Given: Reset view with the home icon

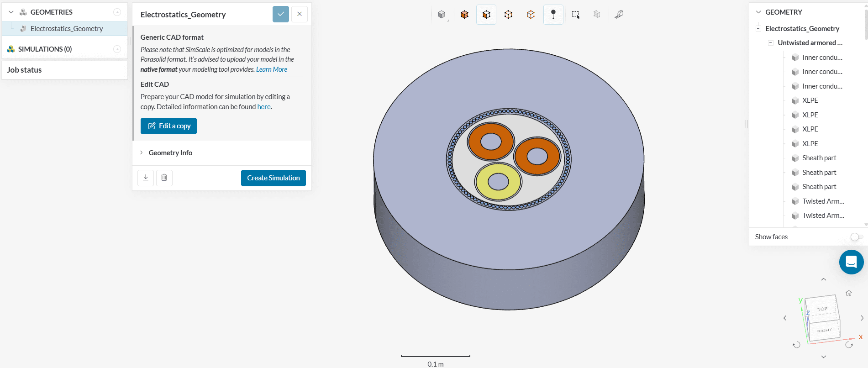Looking at the screenshot, I should (848, 293).
